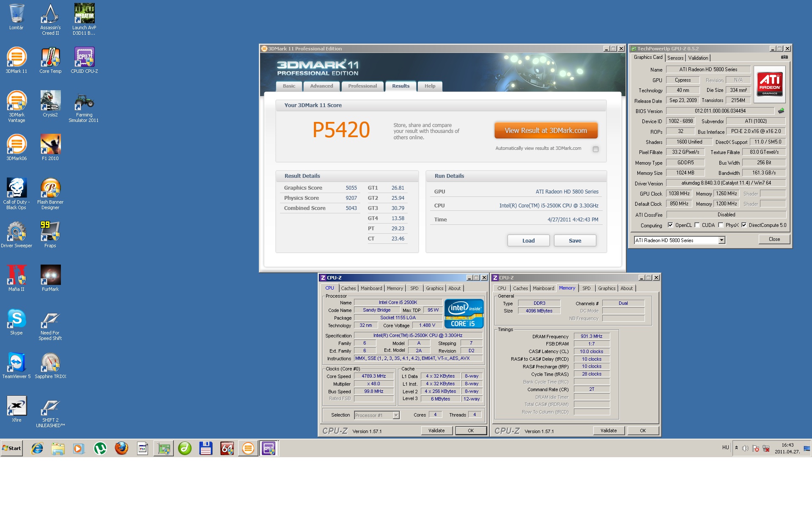Open the Lomtár recycle bin icon
Viewport: 812px width, 508px height.
point(16,17)
